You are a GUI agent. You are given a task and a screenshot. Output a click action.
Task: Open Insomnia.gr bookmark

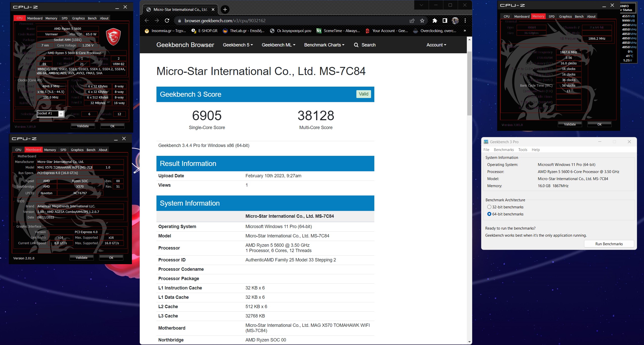click(x=165, y=31)
